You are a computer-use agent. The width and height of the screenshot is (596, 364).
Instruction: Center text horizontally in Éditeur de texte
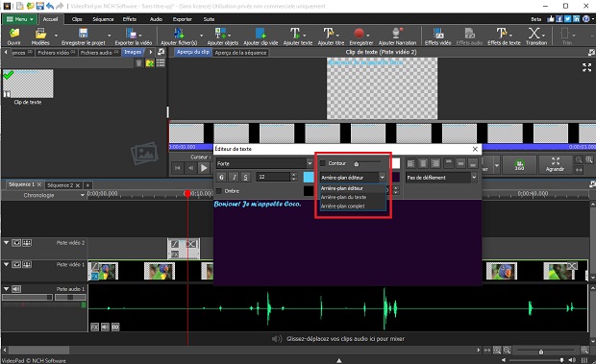423,163
